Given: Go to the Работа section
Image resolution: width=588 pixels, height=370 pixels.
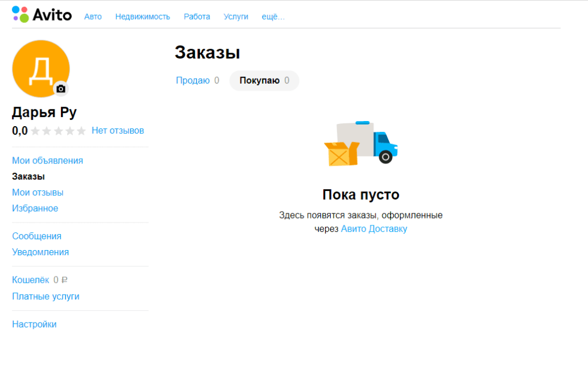Looking at the screenshot, I should [197, 17].
